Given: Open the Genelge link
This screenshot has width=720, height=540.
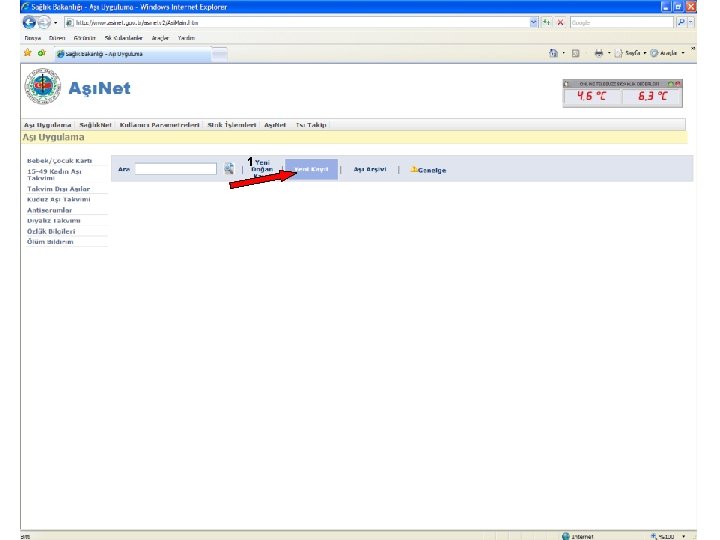Looking at the screenshot, I should coord(428,170).
